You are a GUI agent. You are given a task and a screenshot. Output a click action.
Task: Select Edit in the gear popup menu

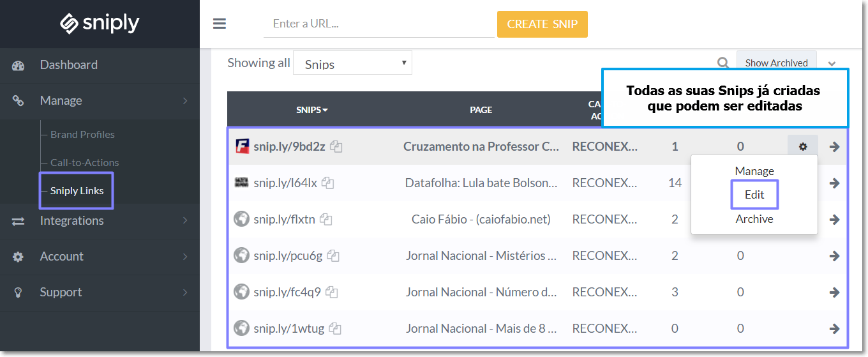[754, 195]
